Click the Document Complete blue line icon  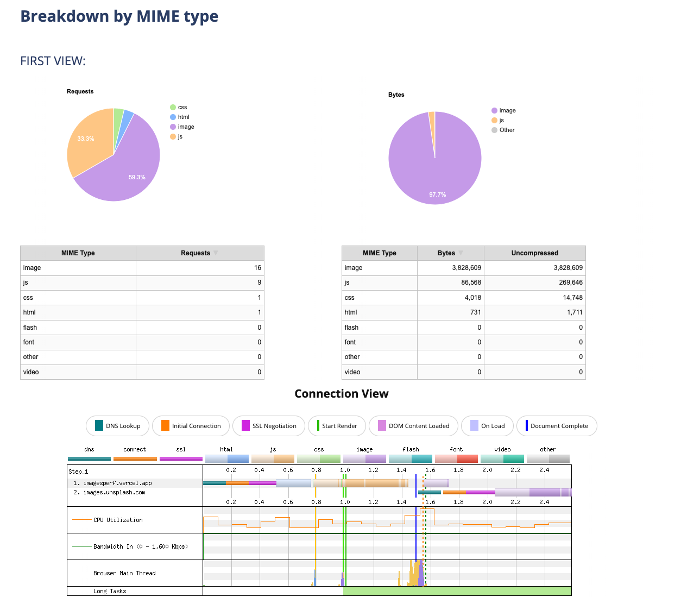pyautogui.click(x=526, y=425)
